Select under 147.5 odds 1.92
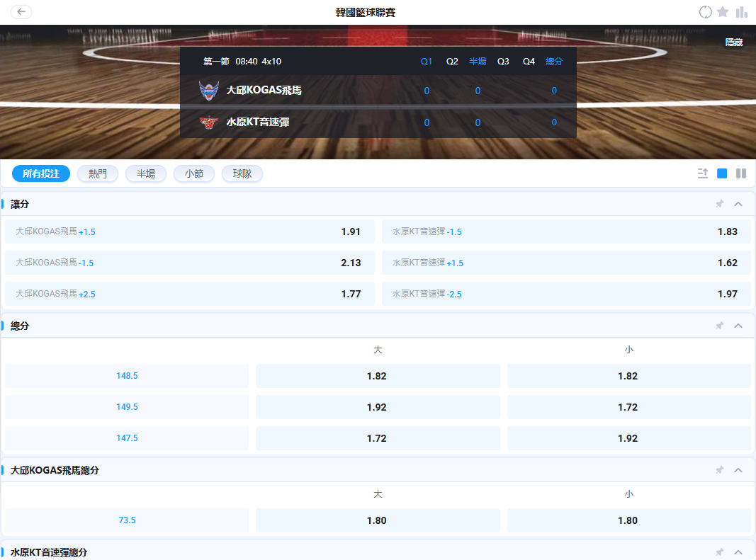 (628, 438)
